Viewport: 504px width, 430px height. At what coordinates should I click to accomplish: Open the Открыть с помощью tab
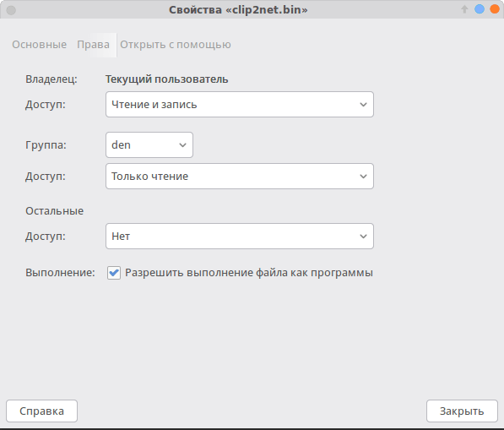click(176, 45)
